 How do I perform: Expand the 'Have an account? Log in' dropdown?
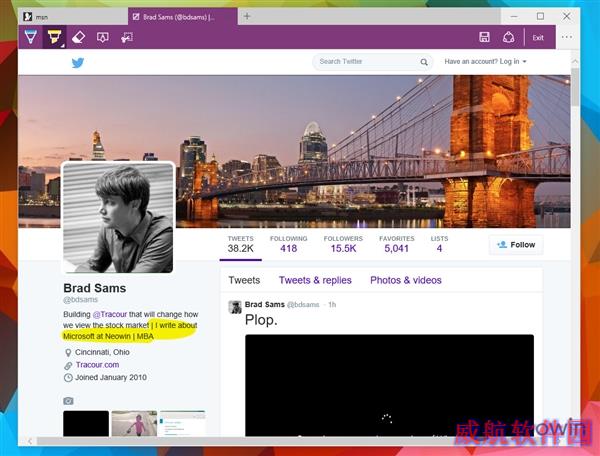coord(485,62)
